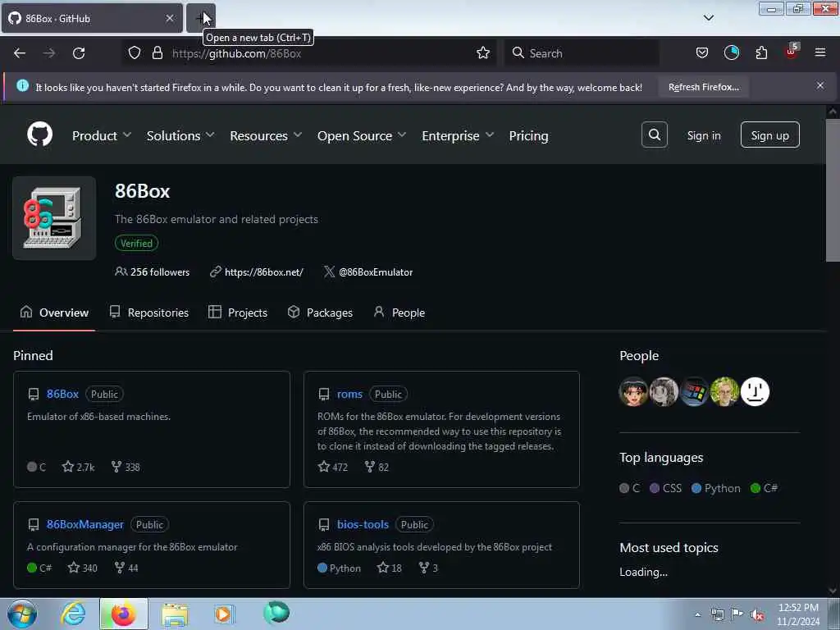The width and height of the screenshot is (840, 630).
Task: Open Windows Start button
Action: tap(22, 614)
